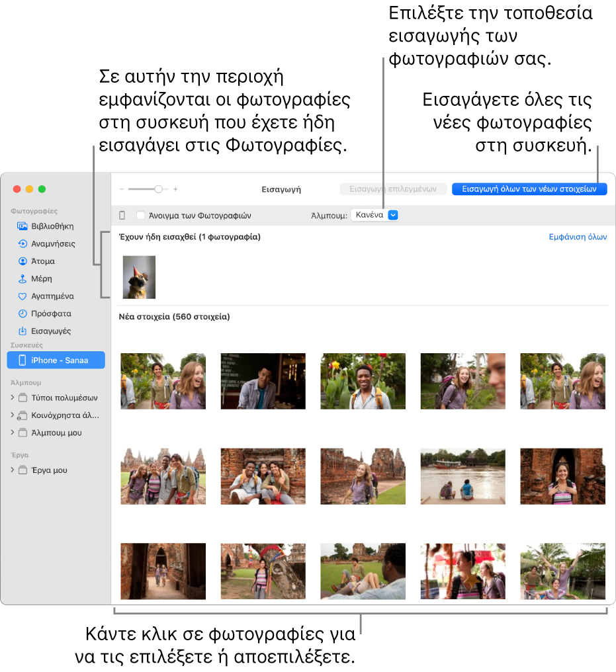Click the Εισαγωγές import icon
The height and width of the screenshot is (672, 616).
(22, 331)
